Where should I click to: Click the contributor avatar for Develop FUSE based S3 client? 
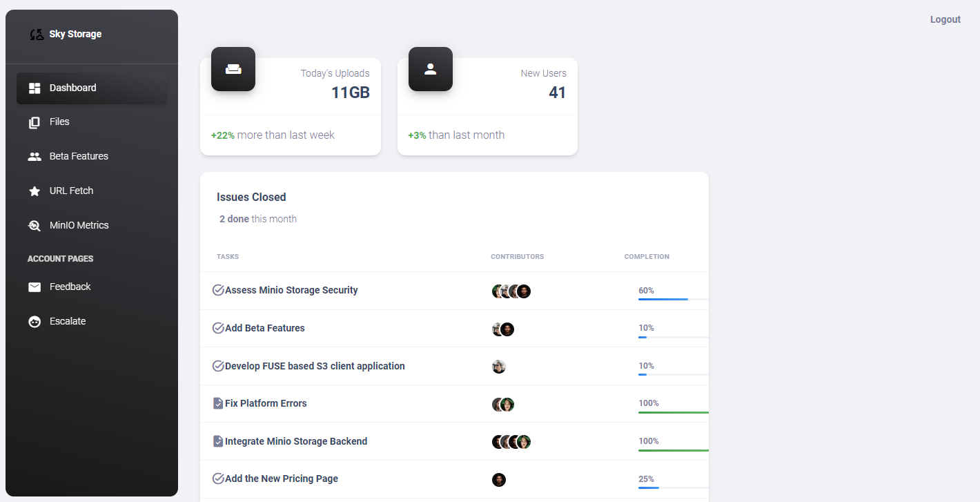pyautogui.click(x=499, y=366)
